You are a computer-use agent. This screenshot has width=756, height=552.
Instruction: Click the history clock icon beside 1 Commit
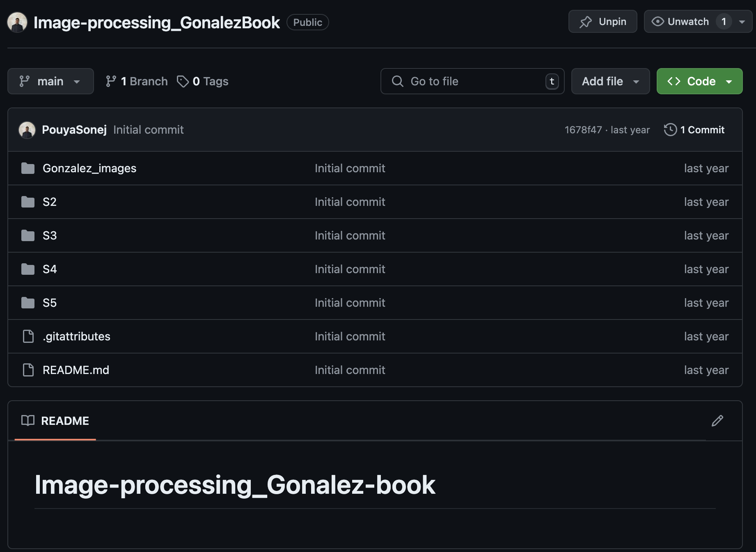tap(670, 130)
